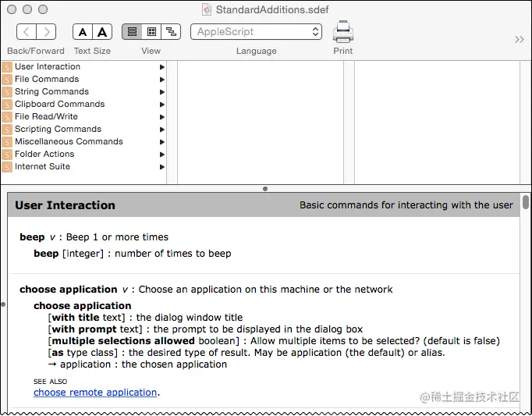Click the suite icon beside Folder Actions
Image resolution: width=532 pixels, height=416 pixels.
point(7,155)
